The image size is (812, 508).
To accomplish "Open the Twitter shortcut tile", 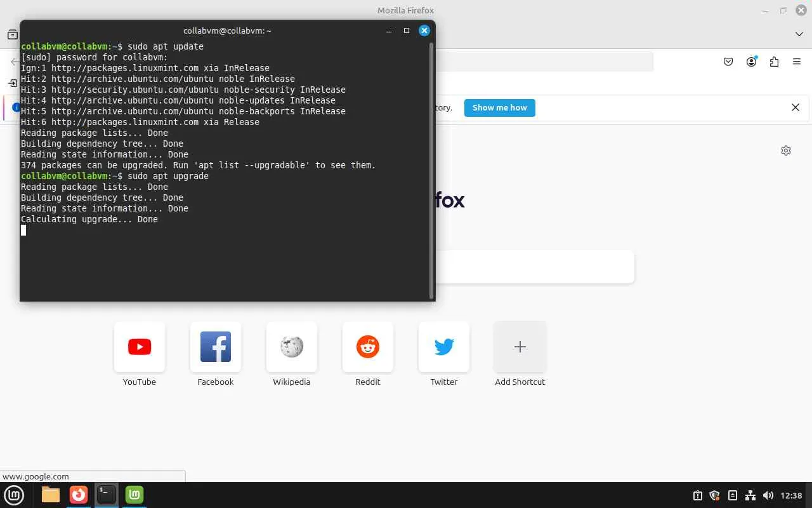I will (444, 347).
